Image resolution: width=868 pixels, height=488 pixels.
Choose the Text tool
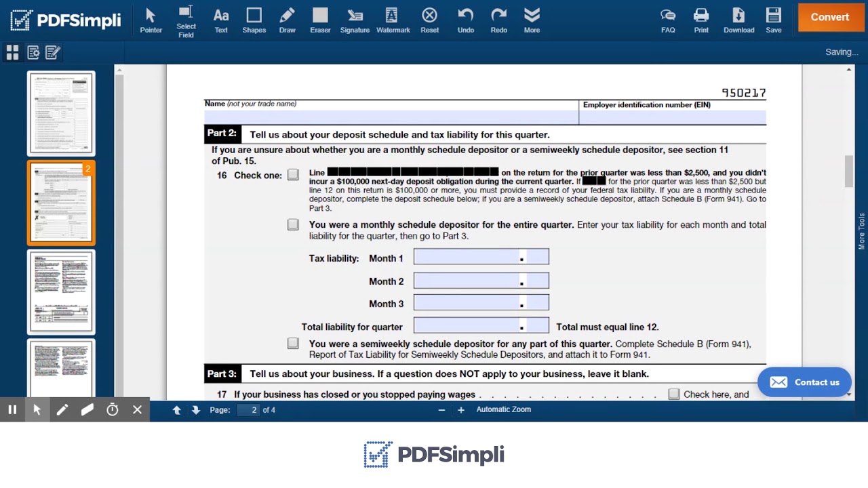221,20
